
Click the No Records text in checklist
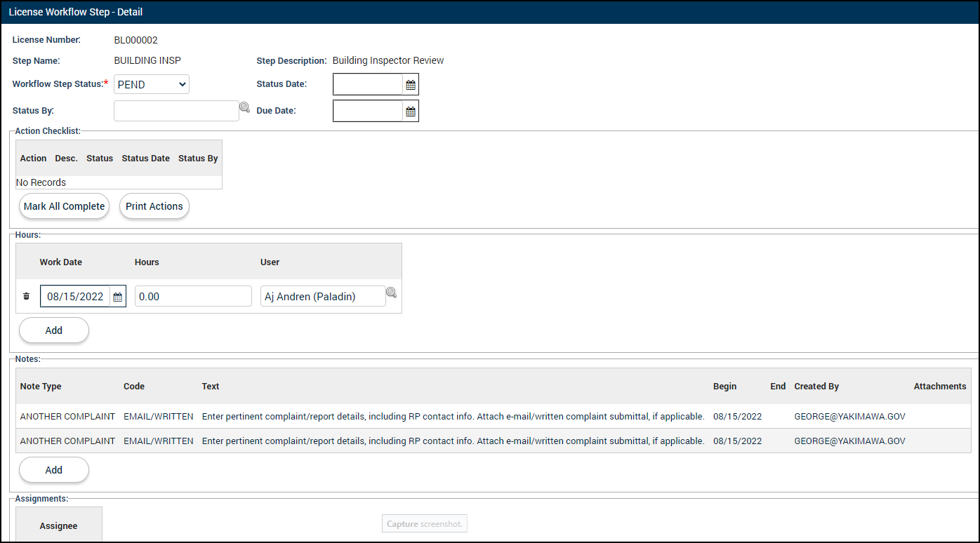click(x=41, y=182)
